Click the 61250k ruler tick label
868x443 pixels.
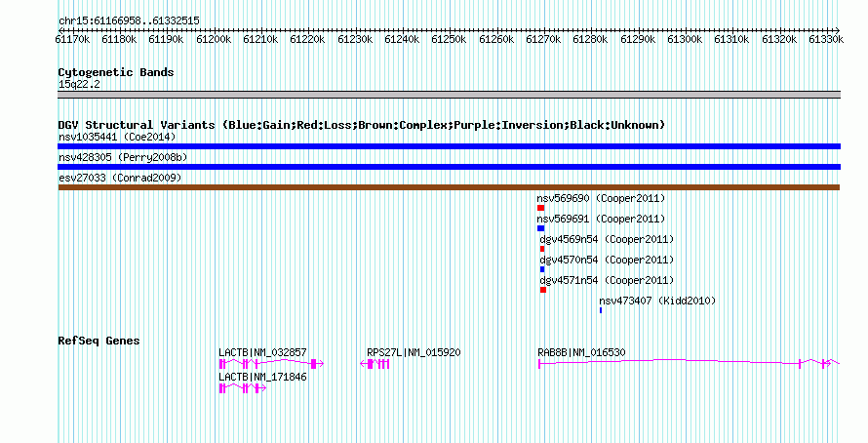tap(449, 39)
